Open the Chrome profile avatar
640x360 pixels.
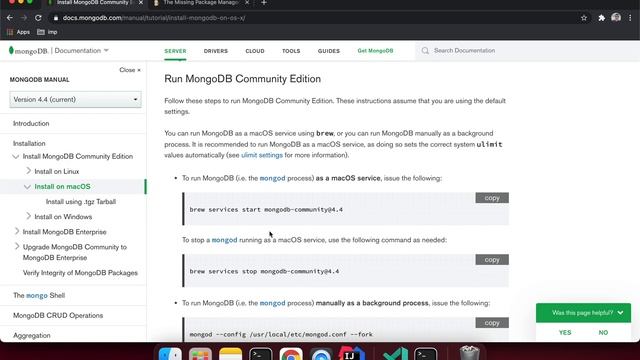[616, 18]
